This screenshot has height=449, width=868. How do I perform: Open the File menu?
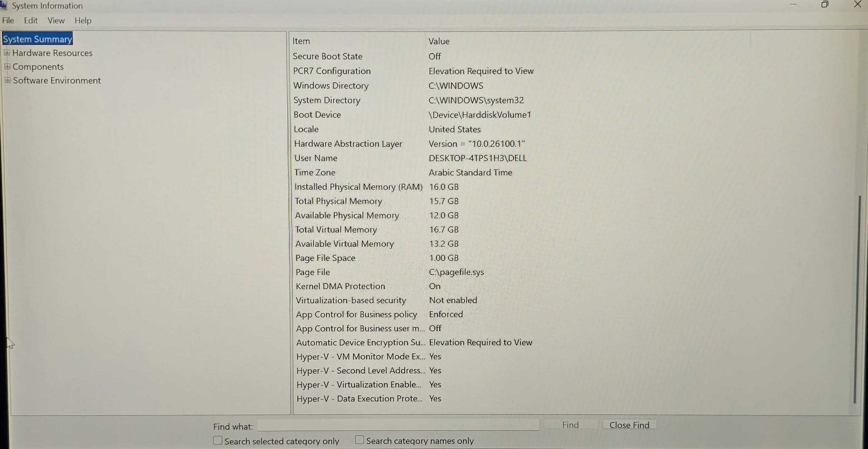[x=8, y=20]
